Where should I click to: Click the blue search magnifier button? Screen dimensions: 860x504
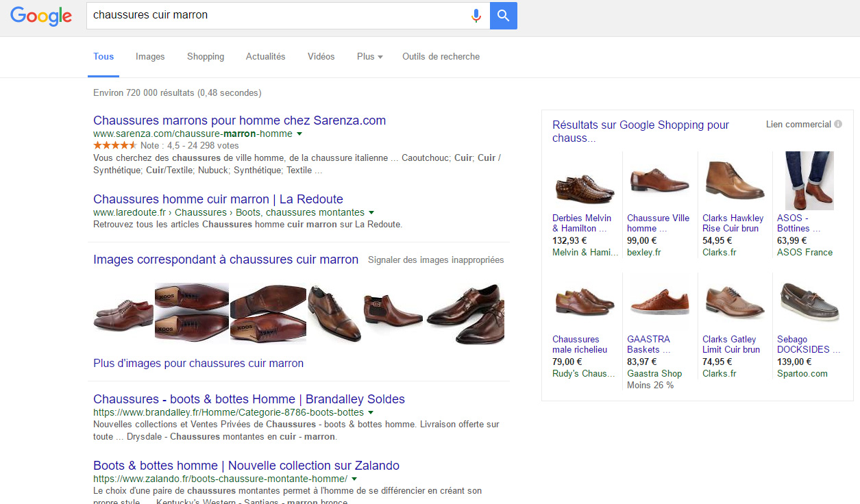pos(504,15)
